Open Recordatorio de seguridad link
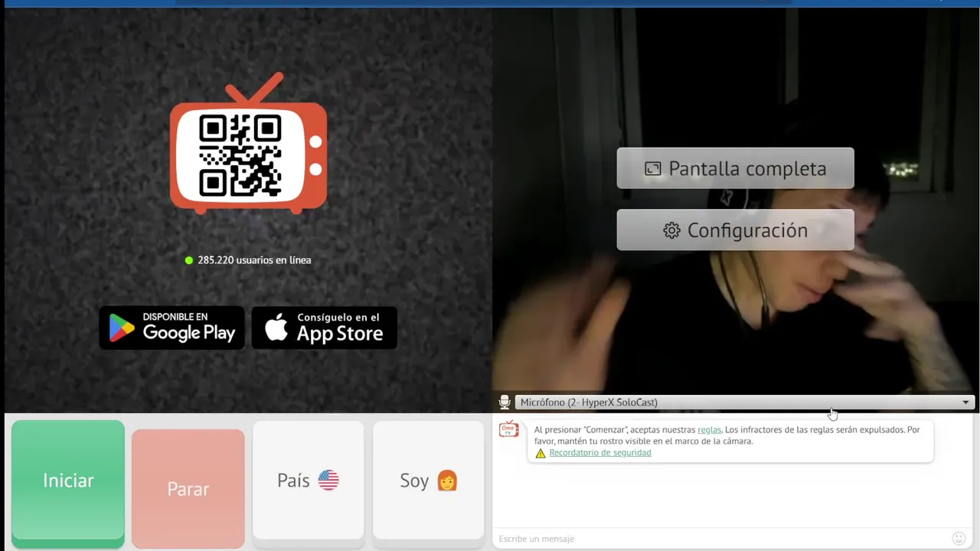 coord(599,453)
